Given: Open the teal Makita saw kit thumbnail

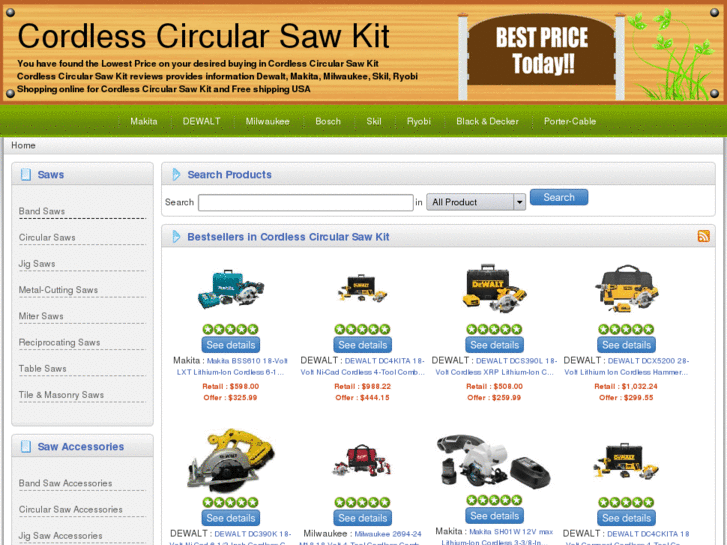Looking at the screenshot, I should tap(230, 289).
